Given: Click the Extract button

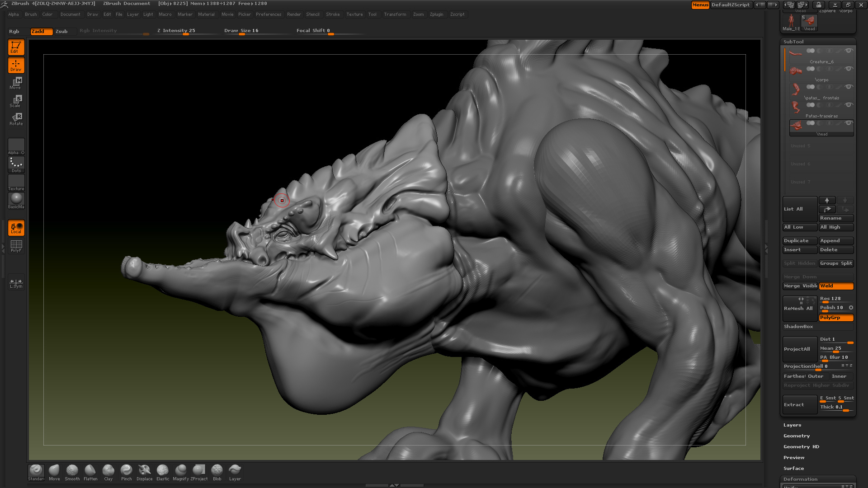Looking at the screenshot, I should (x=799, y=405).
